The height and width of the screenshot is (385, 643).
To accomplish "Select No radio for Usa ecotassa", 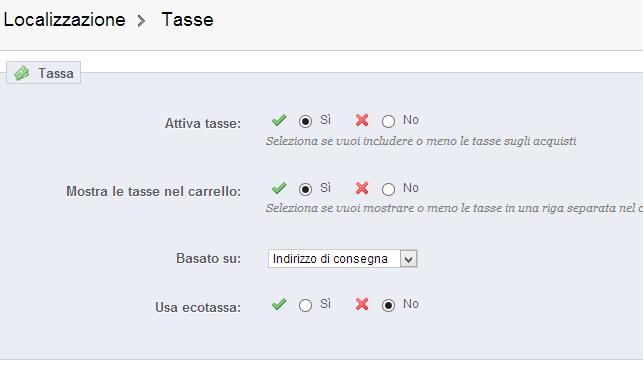I will (388, 305).
